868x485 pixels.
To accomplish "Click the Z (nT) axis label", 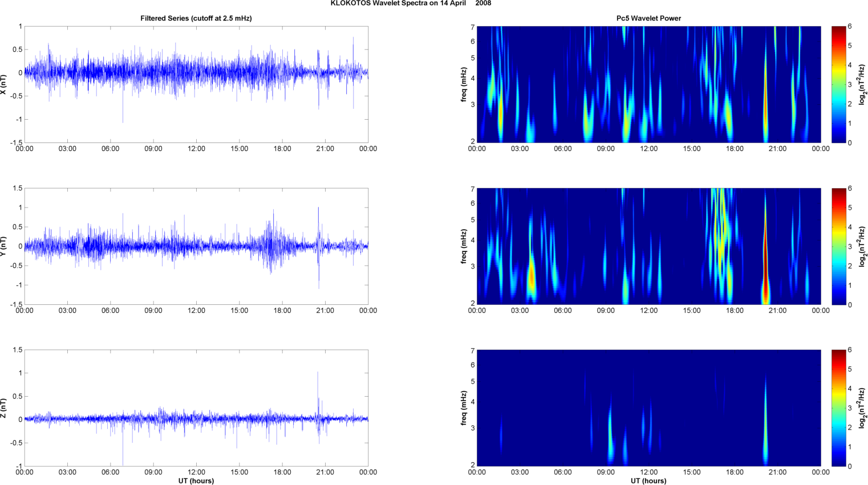I will tap(3, 408).
